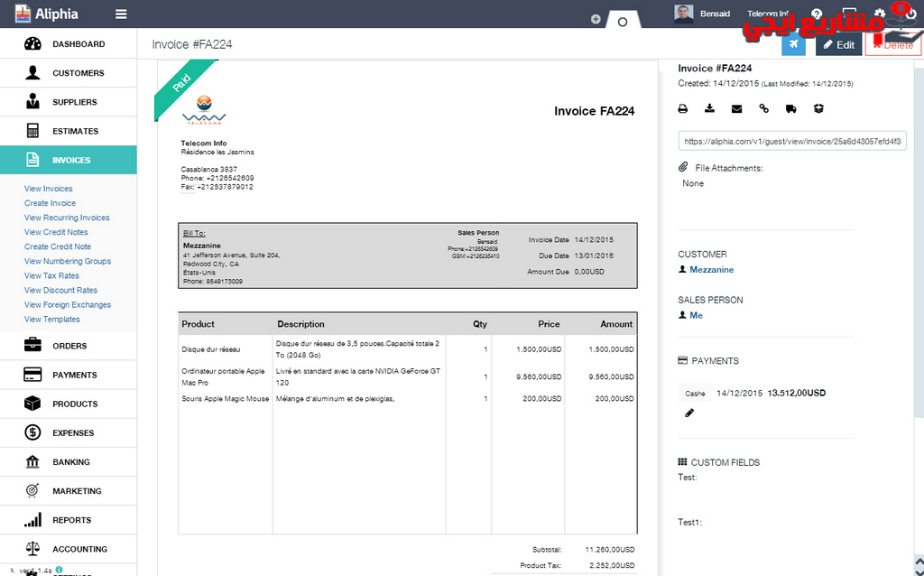Toggle the hamburger sidebar menu

click(121, 14)
